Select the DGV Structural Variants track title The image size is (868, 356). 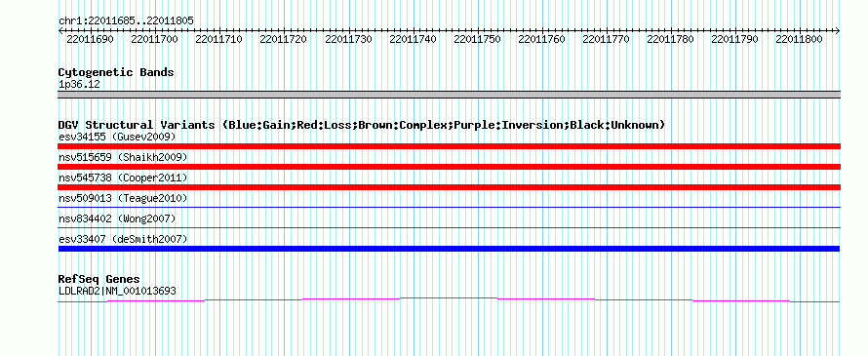coord(362,125)
